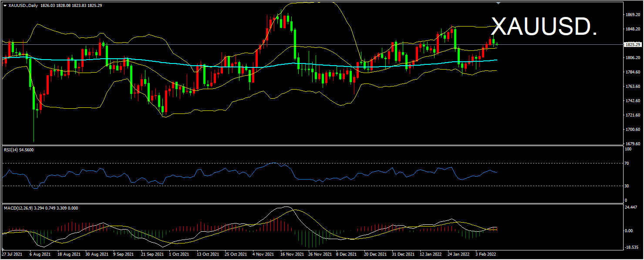The height and width of the screenshot is (260, 644).
Task: Click the 1700.60 price axis label
Action: [x=632, y=130]
